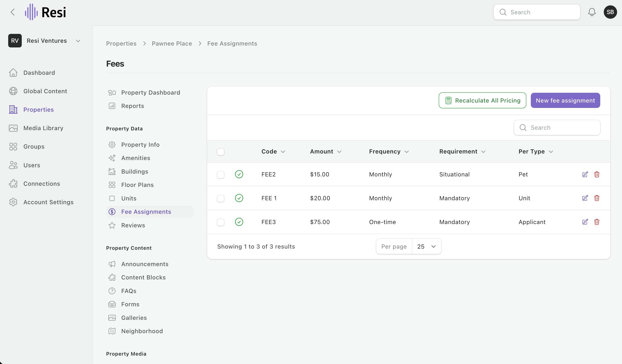
Task: Edit the FEE2 fee assignment
Action: coord(585,174)
